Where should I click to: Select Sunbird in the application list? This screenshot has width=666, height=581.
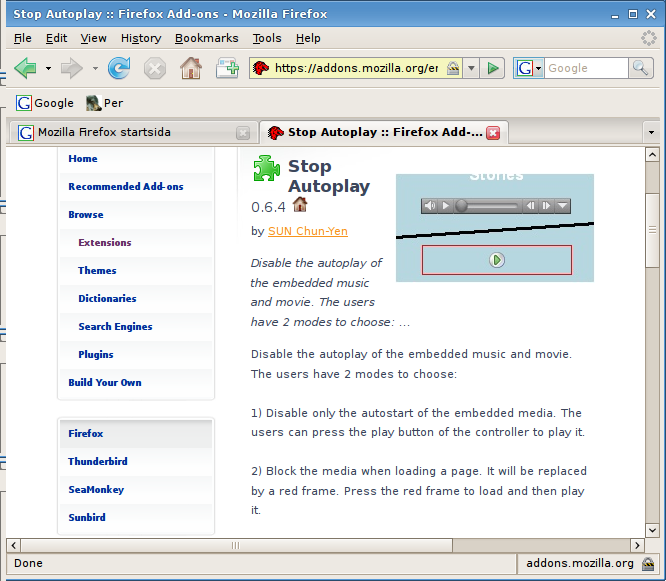click(87, 517)
